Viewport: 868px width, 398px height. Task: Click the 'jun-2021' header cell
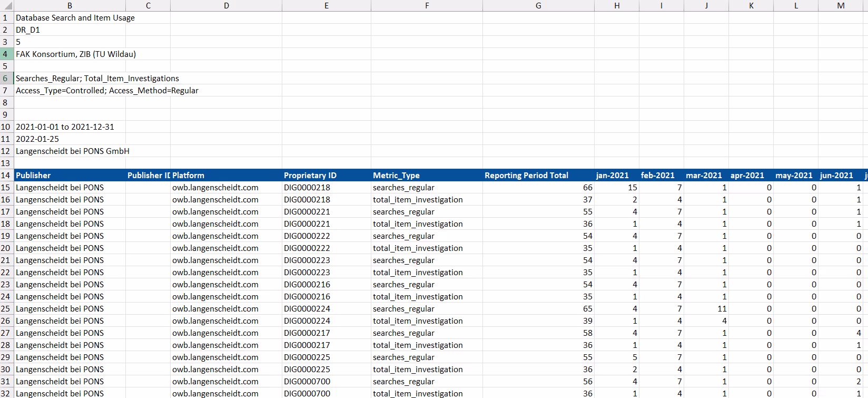click(x=841, y=176)
